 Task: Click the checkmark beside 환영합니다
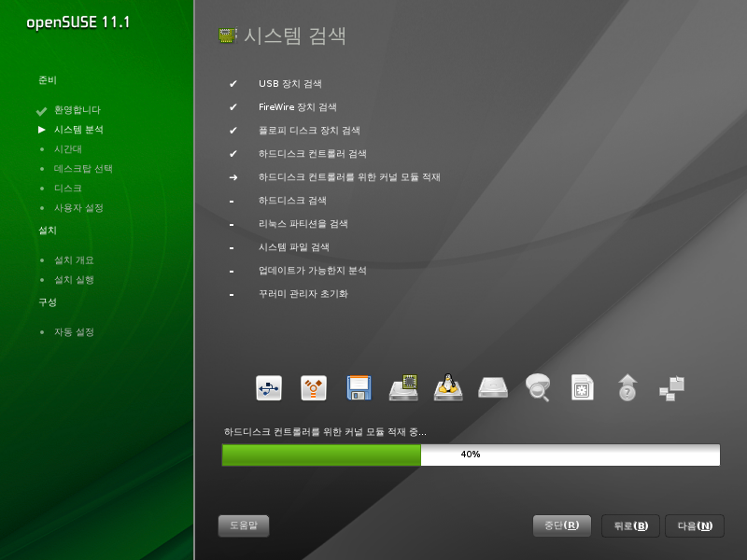(x=41, y=111)
